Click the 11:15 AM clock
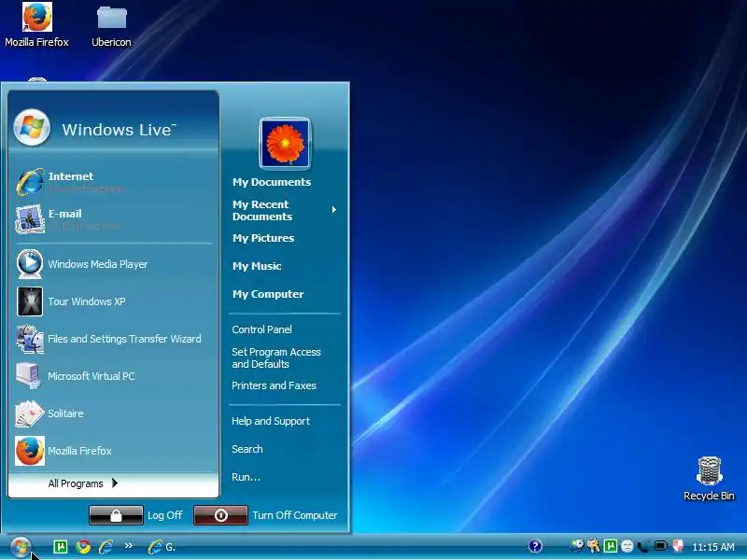 point(713,547)
